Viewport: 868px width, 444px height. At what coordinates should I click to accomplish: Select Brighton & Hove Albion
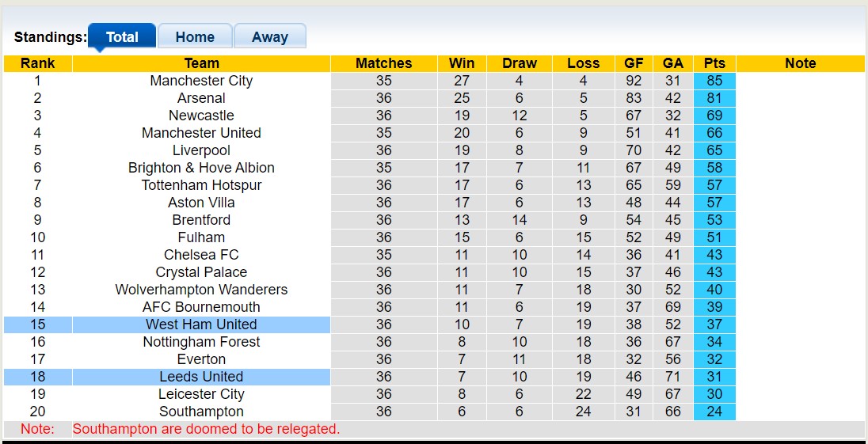[201, 168]
